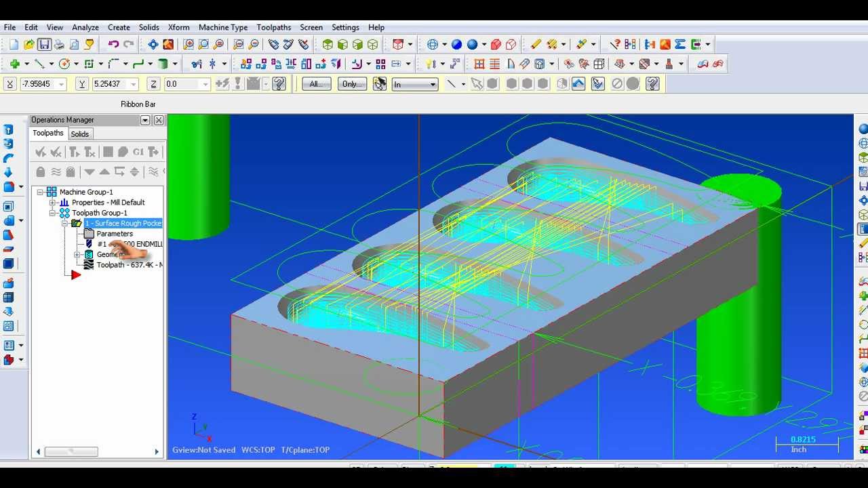The height and width of the screenshot is (488, 868).
Task: Toggle toolpath display on selected operations
Action: click(x=56, y=172)
